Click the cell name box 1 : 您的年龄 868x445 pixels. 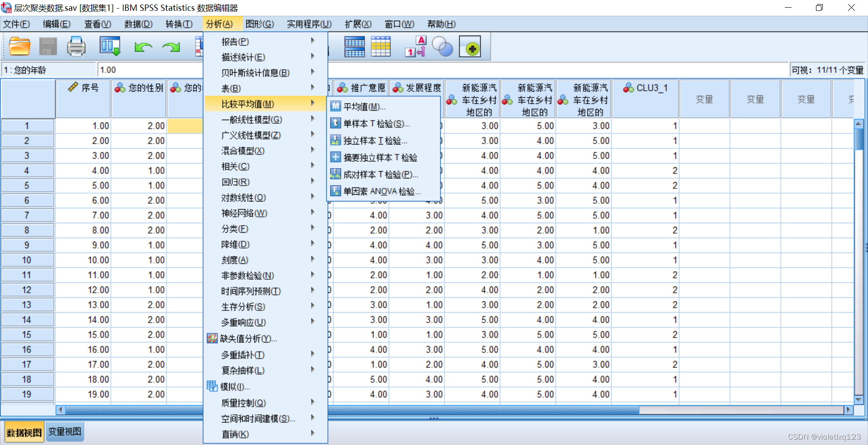(x=49, y=70)
